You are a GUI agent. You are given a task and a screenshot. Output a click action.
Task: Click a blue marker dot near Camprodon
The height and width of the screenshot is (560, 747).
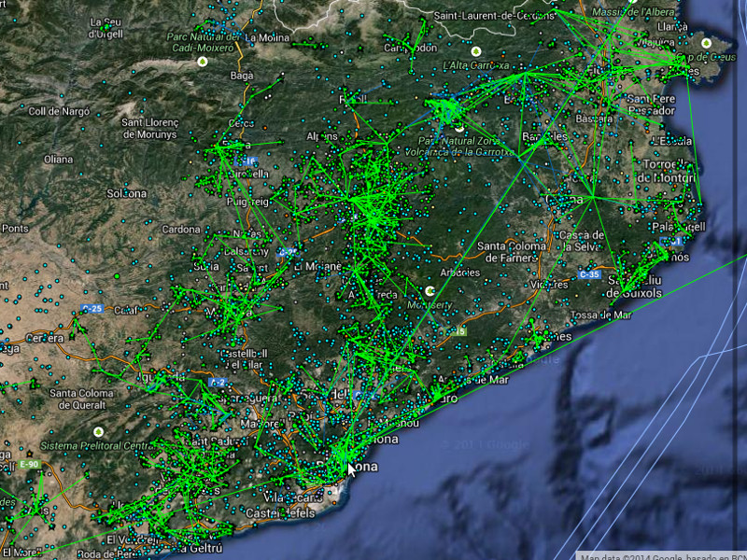(x=398, y=60)
